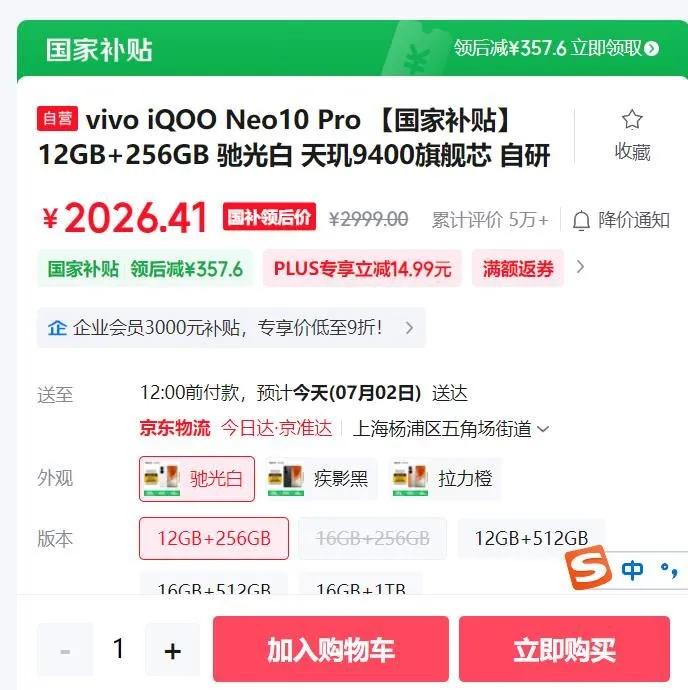
Task: Click the punctuation toggle in Sogou bar
Action: 669,570
